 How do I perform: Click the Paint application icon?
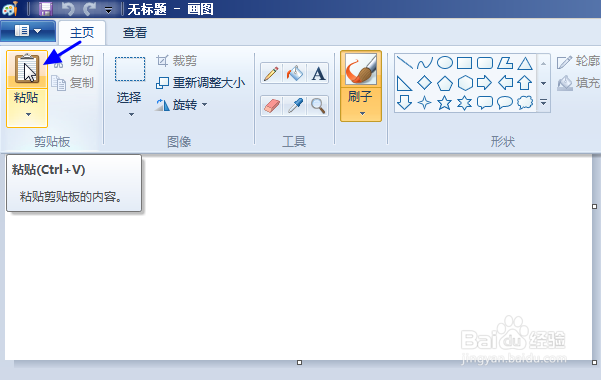[x=10, y=8]
